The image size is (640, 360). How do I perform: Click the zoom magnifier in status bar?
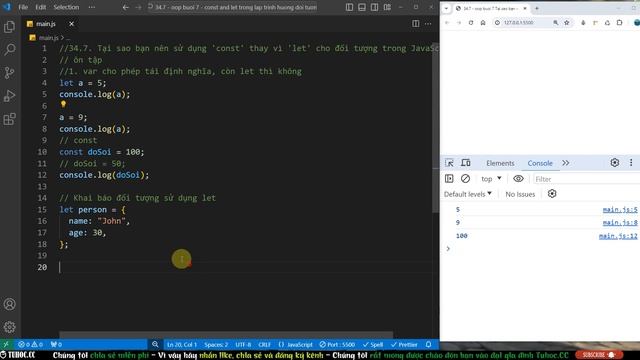pos(155,344)
